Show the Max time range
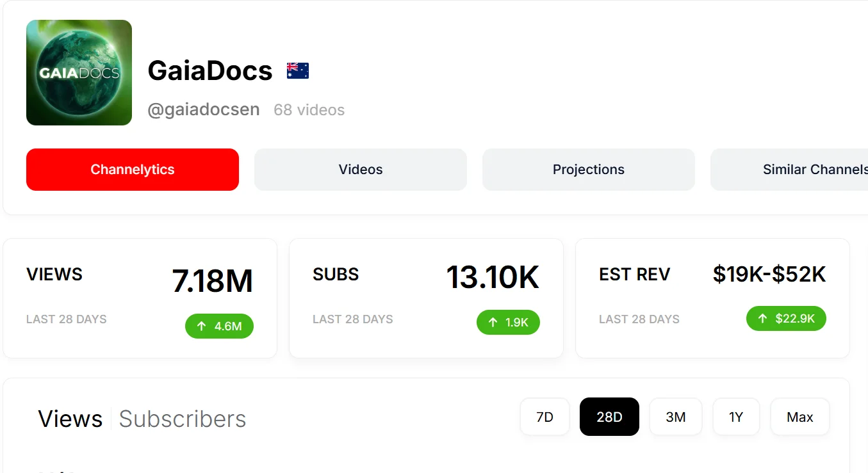The height and width of the screenshot is (473, 868). (800, 417)
